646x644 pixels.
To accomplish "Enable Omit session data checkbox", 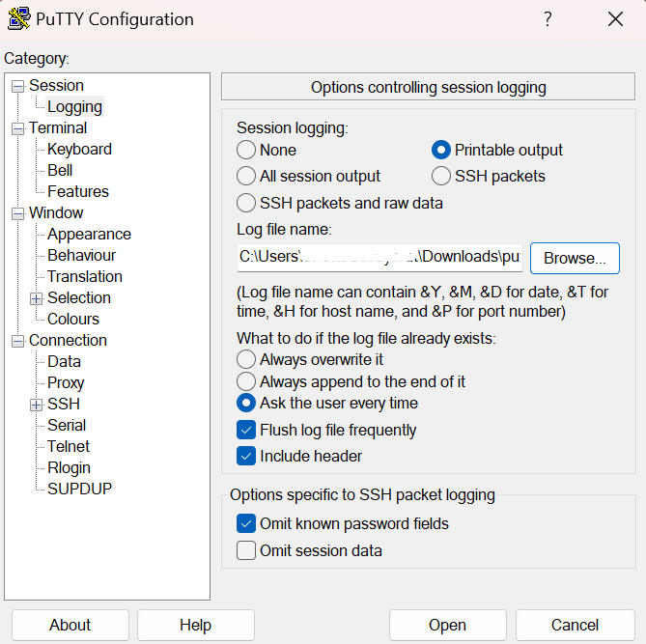I will pyautogui.click(x=246, y=551).
